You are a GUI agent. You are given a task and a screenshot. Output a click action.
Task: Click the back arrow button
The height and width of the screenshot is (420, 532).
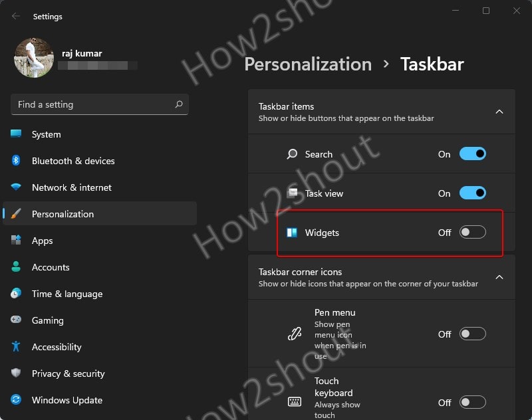tap(15, 16)
